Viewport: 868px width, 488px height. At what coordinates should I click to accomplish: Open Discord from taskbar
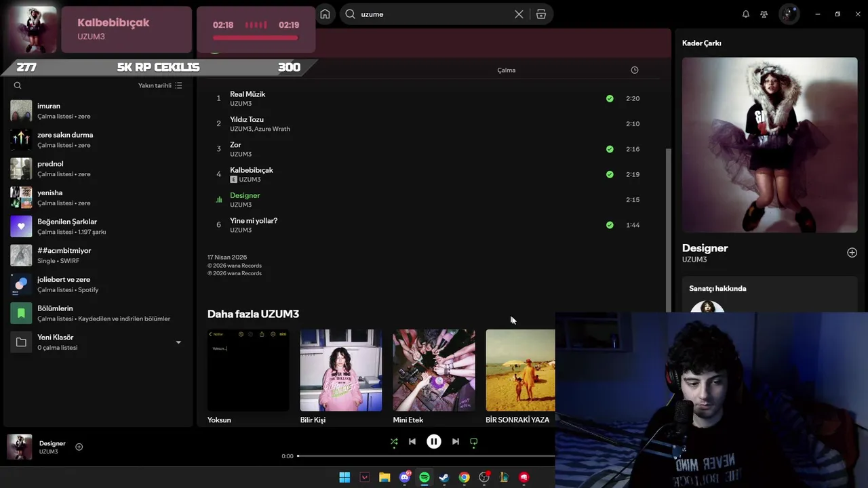[405, 477]
